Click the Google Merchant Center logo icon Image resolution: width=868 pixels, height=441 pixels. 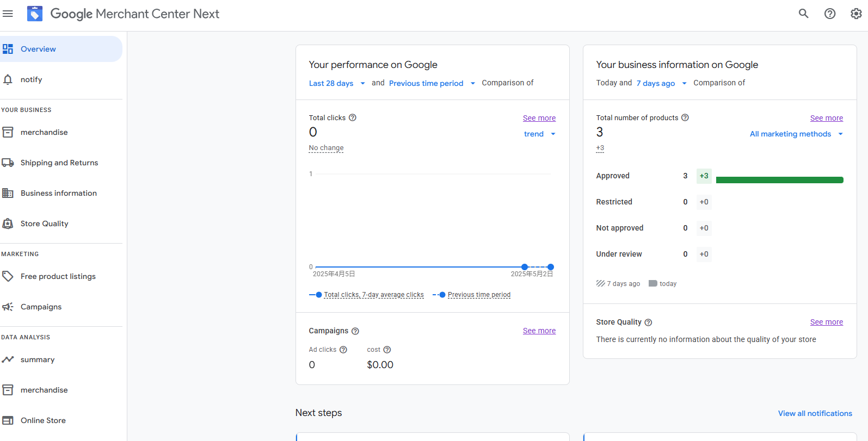35,14
